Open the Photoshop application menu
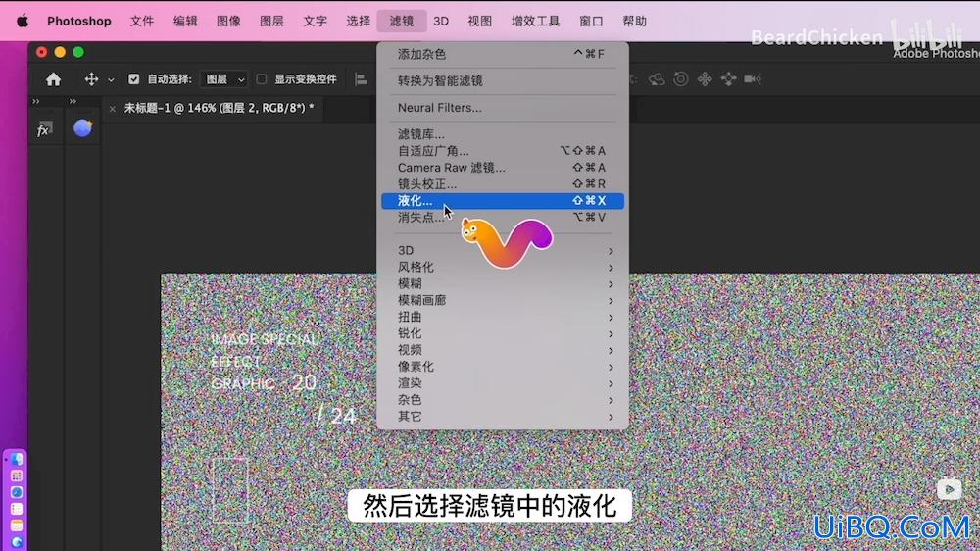 click(x=78, y=21)
